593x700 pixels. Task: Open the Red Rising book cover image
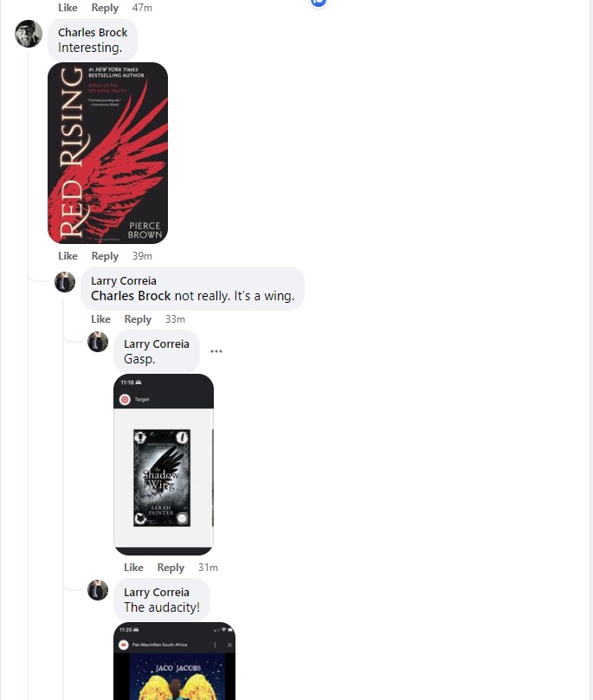(x=107, y=153)
